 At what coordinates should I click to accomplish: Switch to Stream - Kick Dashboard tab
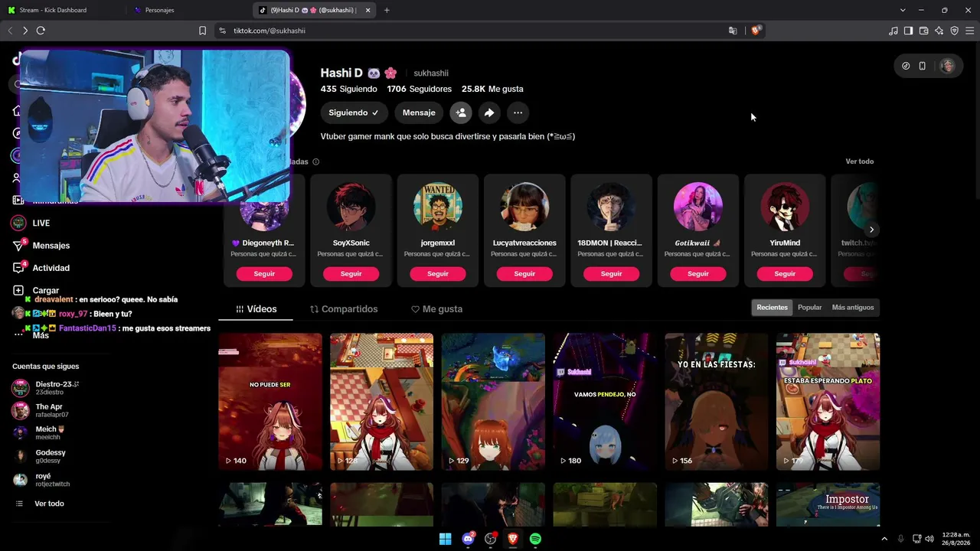(63, 10)
